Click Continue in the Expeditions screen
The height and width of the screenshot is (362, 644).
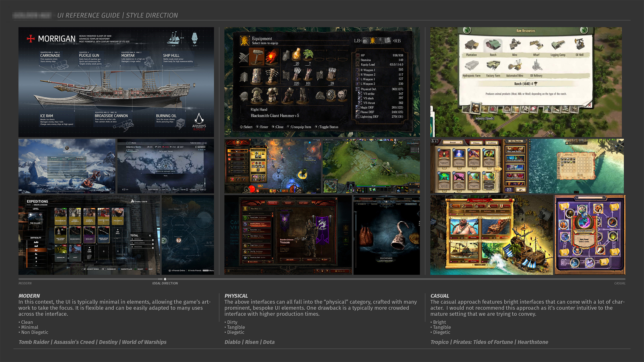point(89,265)
